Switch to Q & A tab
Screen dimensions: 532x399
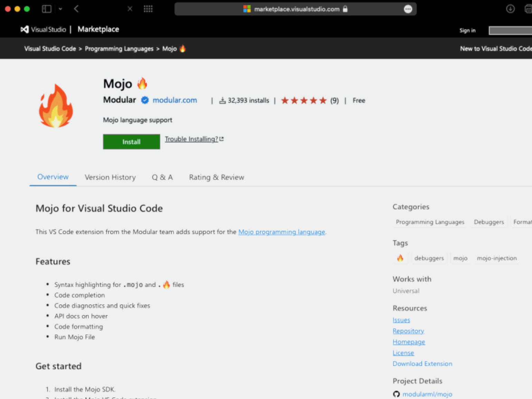coord(162,177)
